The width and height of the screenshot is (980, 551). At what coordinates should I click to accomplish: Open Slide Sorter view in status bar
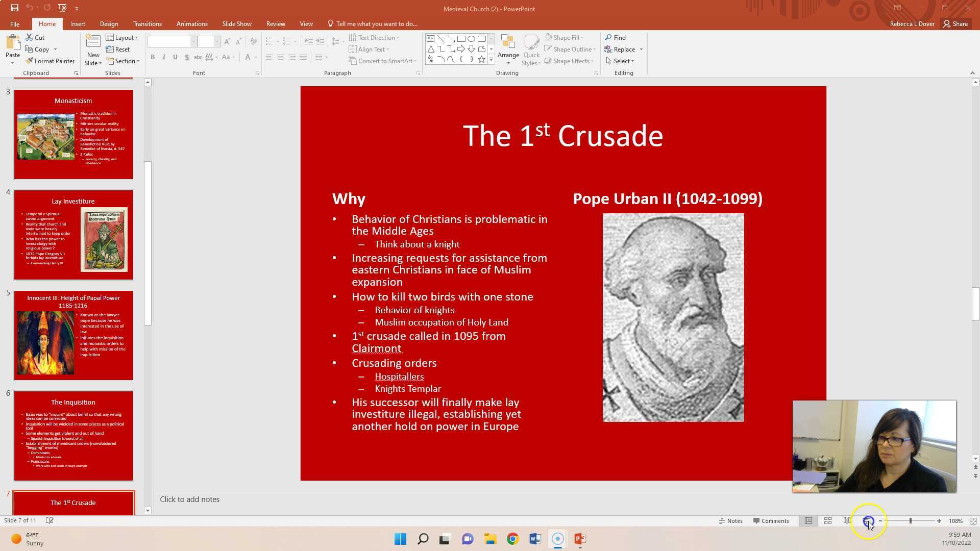828,521
